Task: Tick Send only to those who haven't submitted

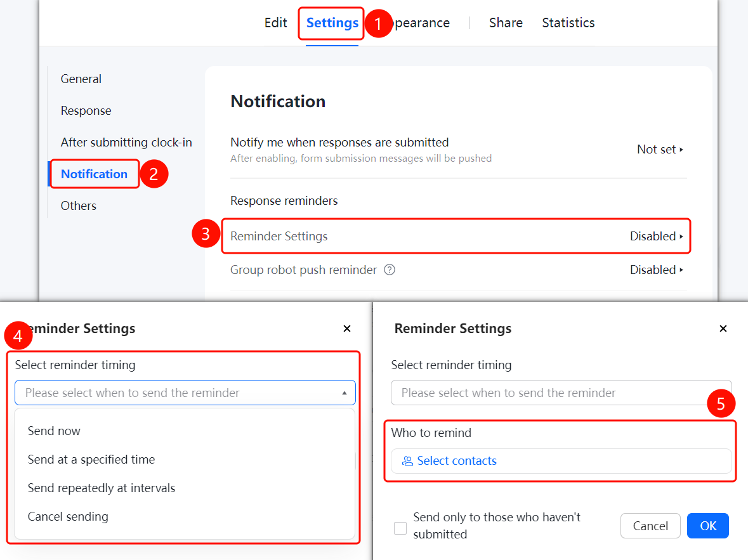Action: (400, 528)
